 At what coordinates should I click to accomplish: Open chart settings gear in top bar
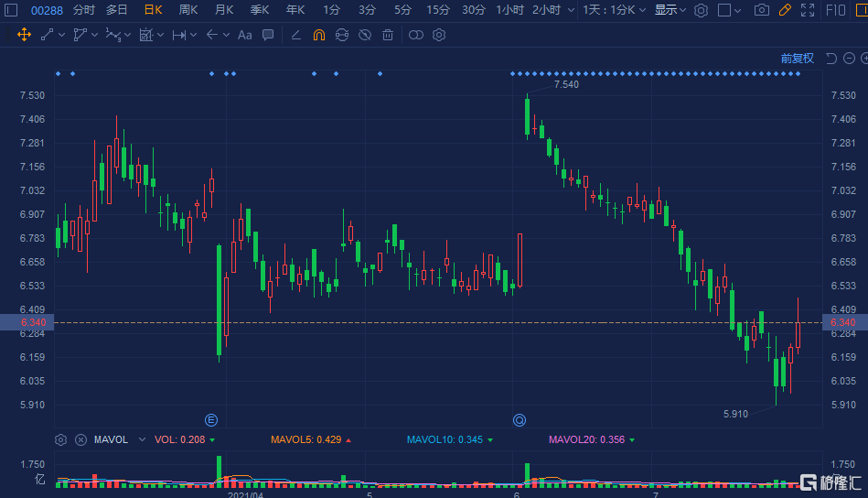pyautogui.click(x=701, y=10)
